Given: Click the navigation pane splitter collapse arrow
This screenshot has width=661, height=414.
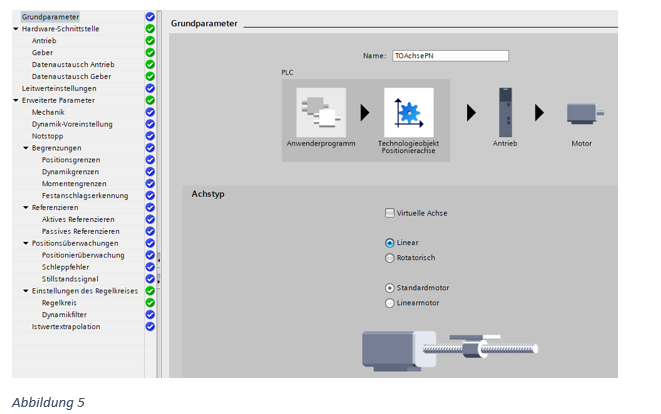Looking at the screenshot, I should click(x=159, y=261).
